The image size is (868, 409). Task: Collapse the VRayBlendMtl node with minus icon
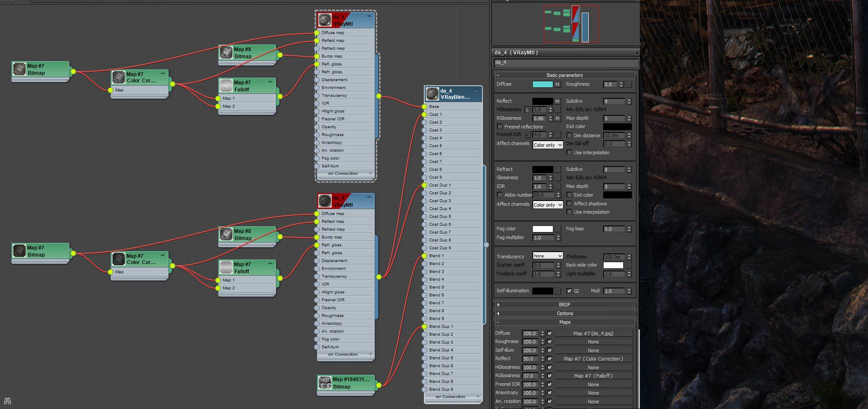[x=476, y=89]
